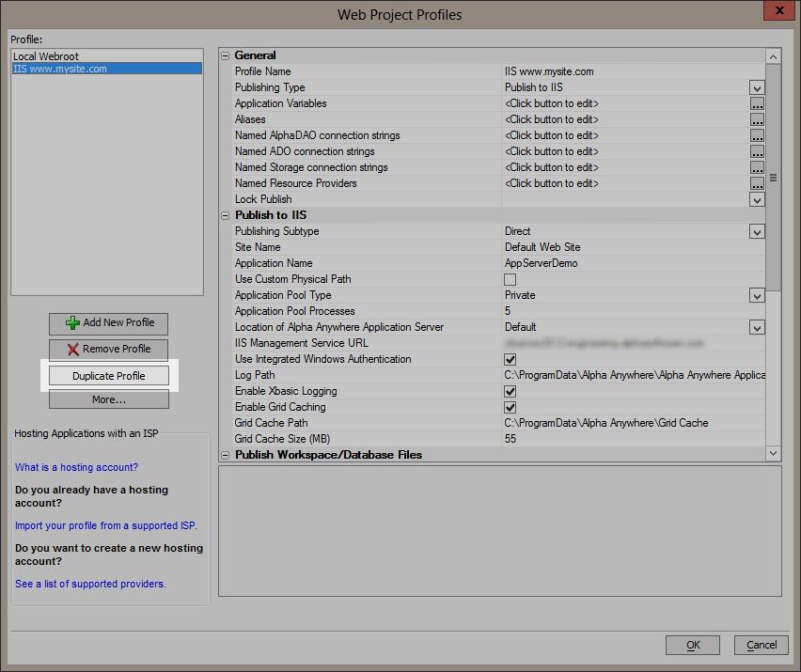The height and width of the screenshot is (672, 801).
Task: Open the More... button
Action: pos(109,399)
